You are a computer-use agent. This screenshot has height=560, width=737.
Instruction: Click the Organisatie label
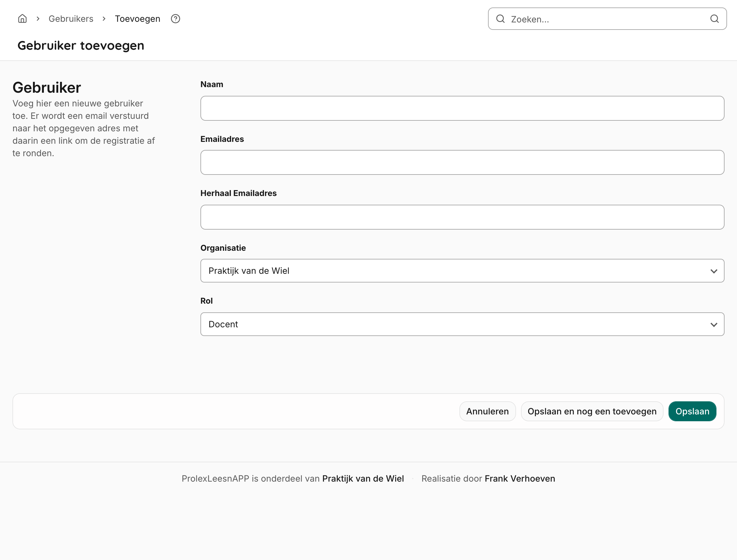pos(223,248)
